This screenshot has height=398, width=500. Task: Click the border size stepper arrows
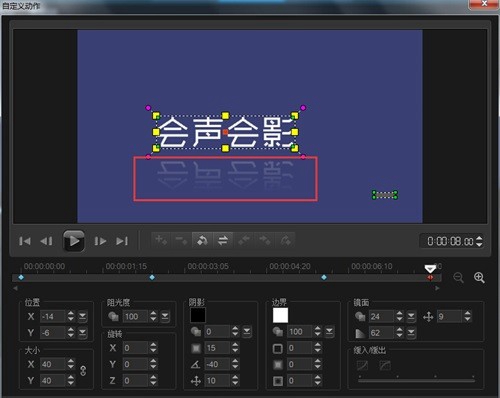point(318,348)
